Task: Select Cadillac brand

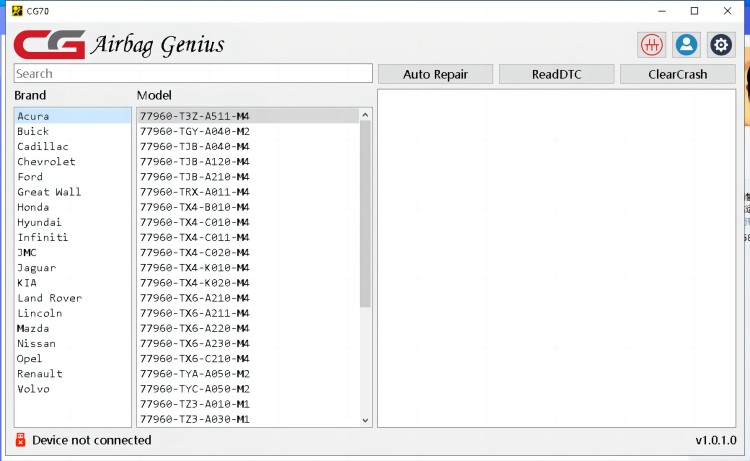Action: [73, 146]
